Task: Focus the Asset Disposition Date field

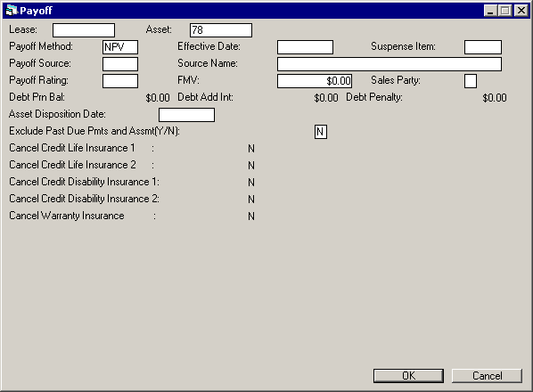Action: 186,115
